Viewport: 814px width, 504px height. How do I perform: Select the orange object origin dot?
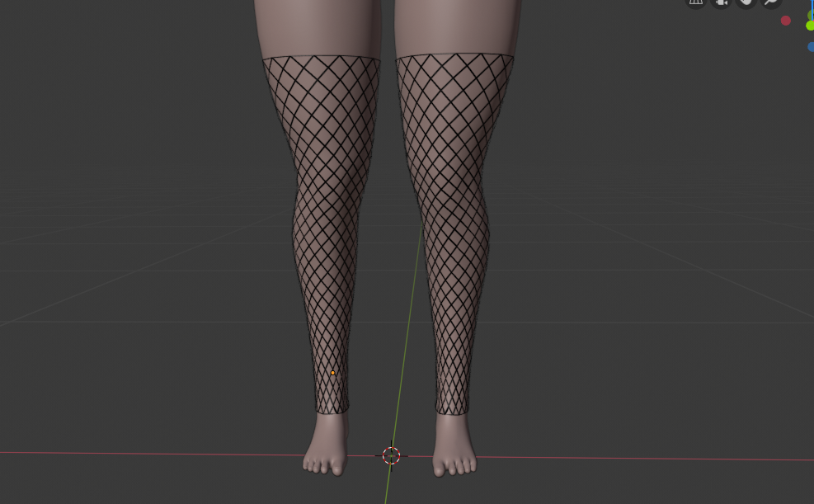[332, 373]
